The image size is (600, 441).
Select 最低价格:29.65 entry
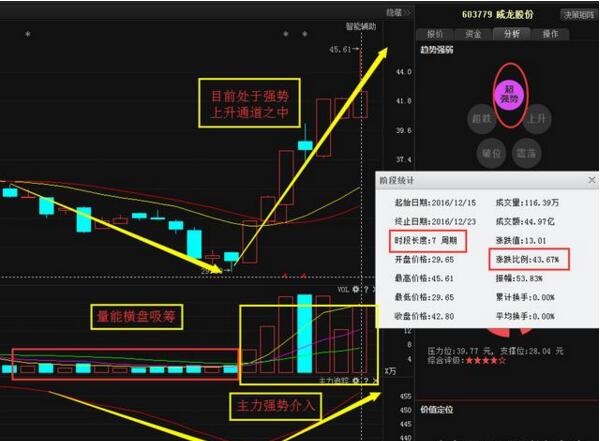click(424, 297)
